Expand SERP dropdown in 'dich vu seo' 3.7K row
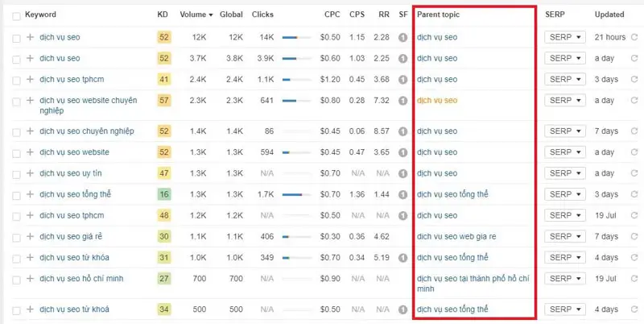Viewport: 644px width, 324px height. [x=565, y=58]
